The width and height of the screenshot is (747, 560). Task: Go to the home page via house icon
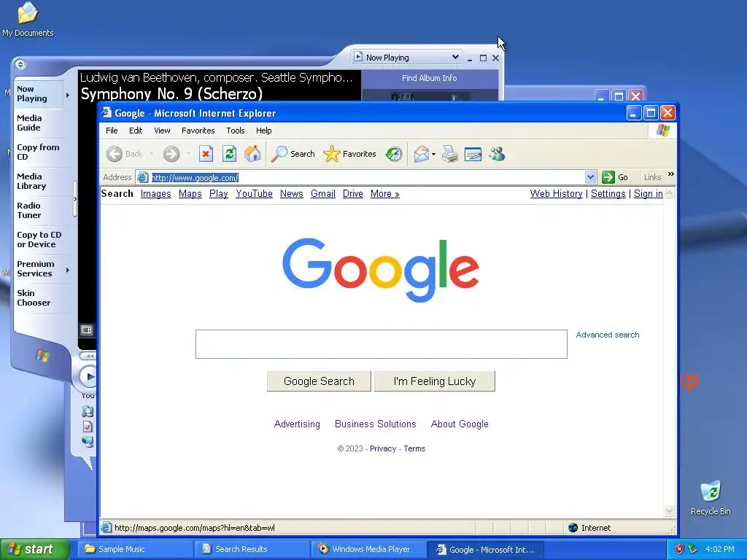tap(252, 154)
